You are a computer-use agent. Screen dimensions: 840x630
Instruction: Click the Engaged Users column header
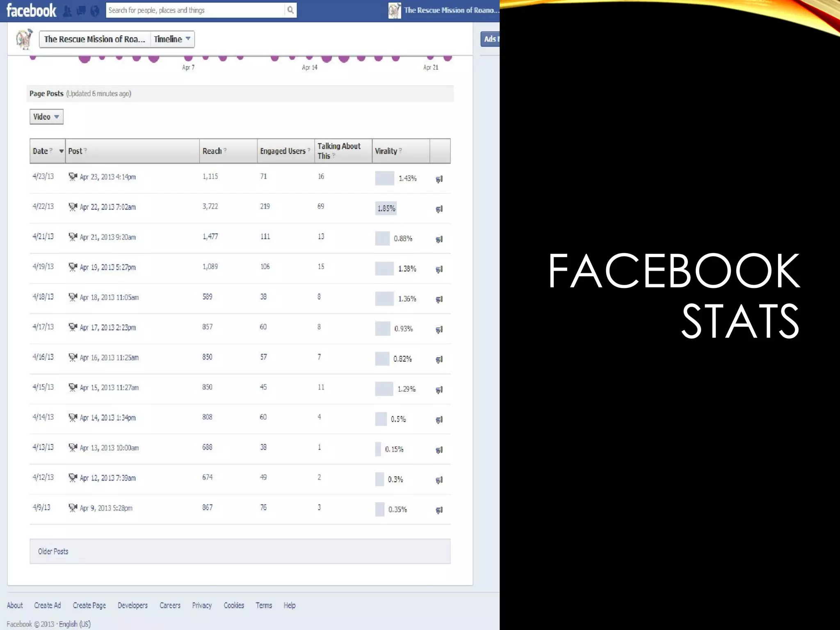tap(285, 151)
